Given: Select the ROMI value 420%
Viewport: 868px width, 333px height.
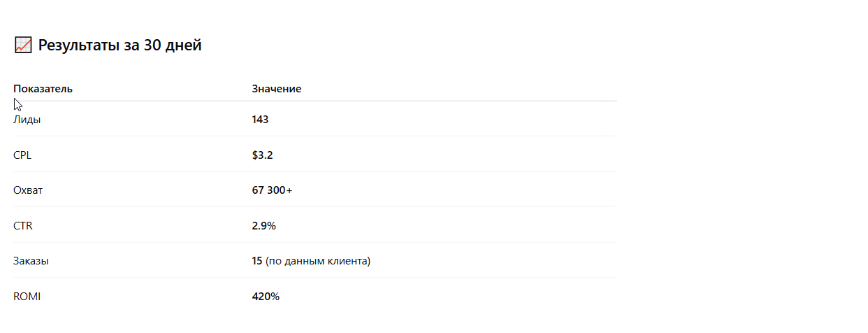Looking at the screenshot, I should tap(266, 297).
